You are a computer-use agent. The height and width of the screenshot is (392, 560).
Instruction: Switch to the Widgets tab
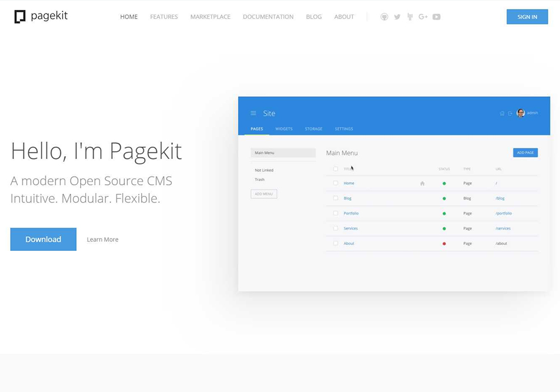(284, 129)
